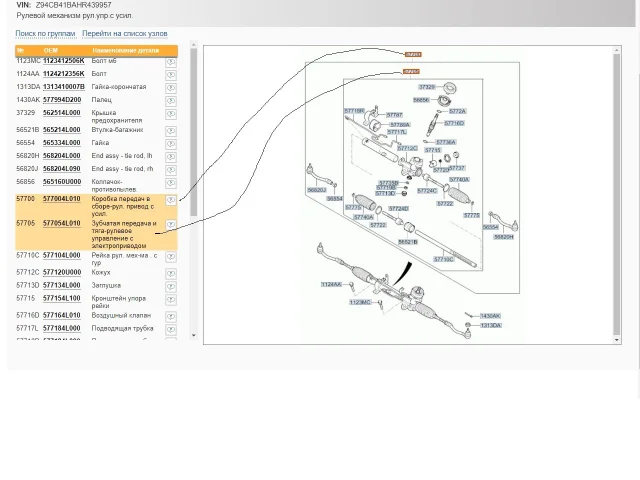Click the view icon for part 1123MC row

pos(170,62)
